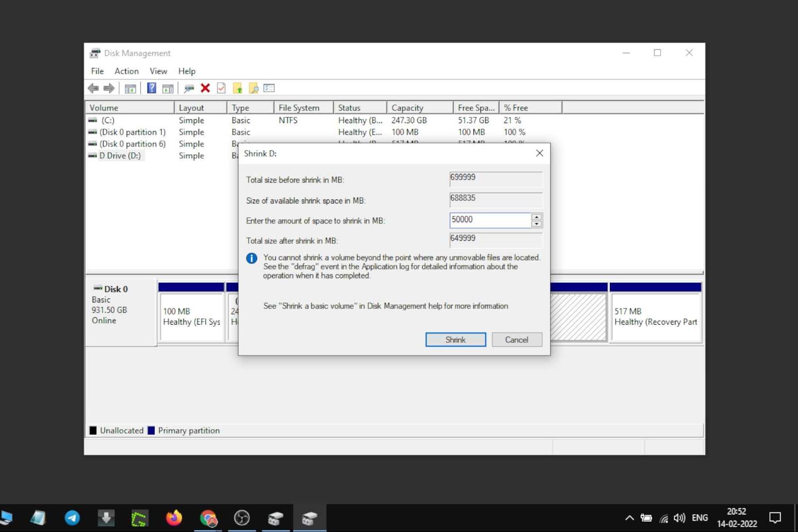Viewport: 798px width, 532px height.
Task: Confirm with the Shrink button
Action: [x=455, y=339]
